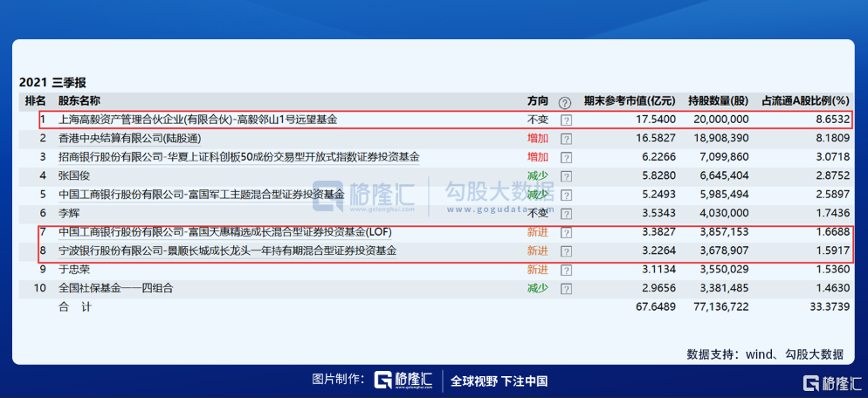Image resolution: width=868 pixels, height=398 pixels.
Task: Open shareholder 于忠荣
Action: click(74, 270)
